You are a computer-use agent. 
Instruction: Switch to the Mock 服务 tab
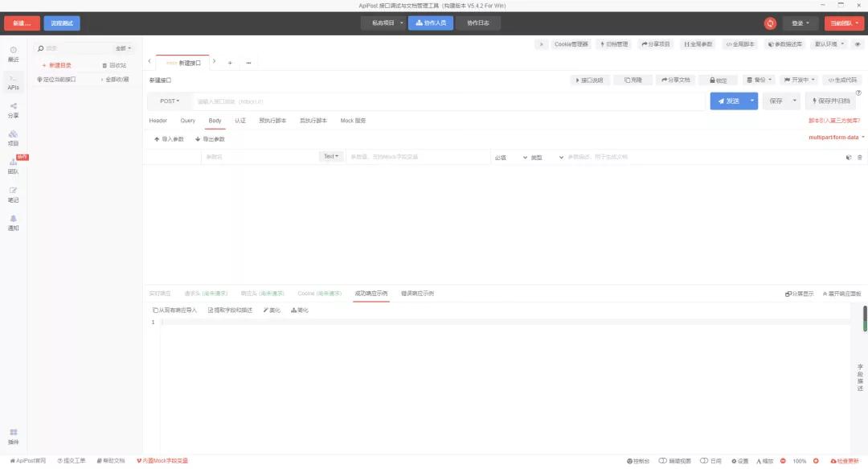coord(353,121)
